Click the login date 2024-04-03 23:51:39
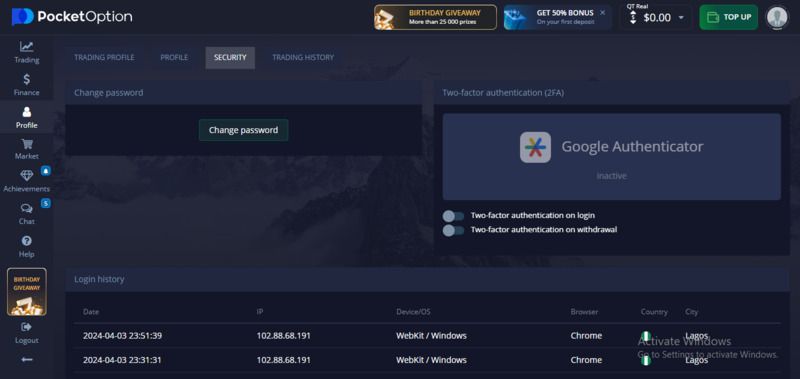The image size is (800, 379). [x=122, y=336]
